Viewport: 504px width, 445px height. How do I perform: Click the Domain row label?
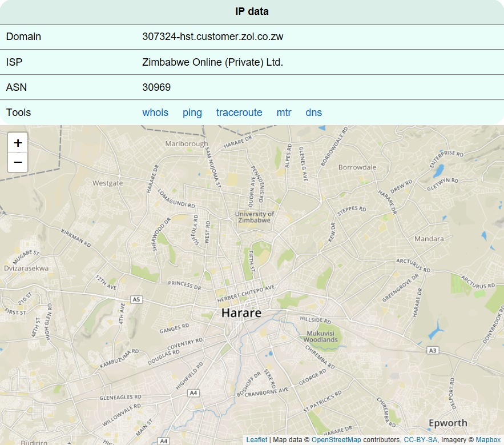point(23,37)
